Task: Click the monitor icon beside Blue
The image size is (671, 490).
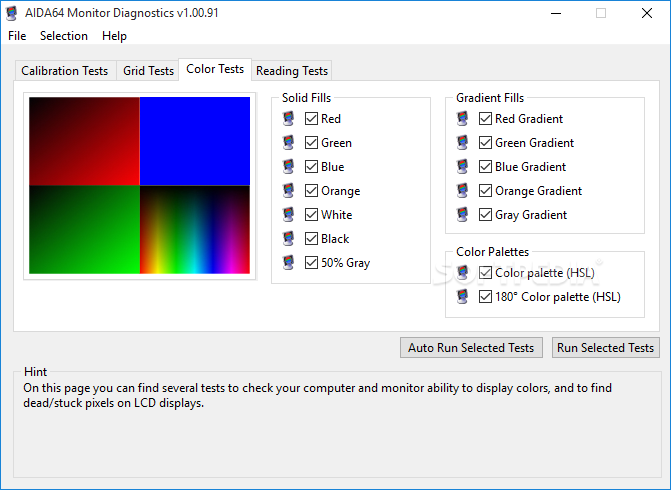Action: point(289,166)
